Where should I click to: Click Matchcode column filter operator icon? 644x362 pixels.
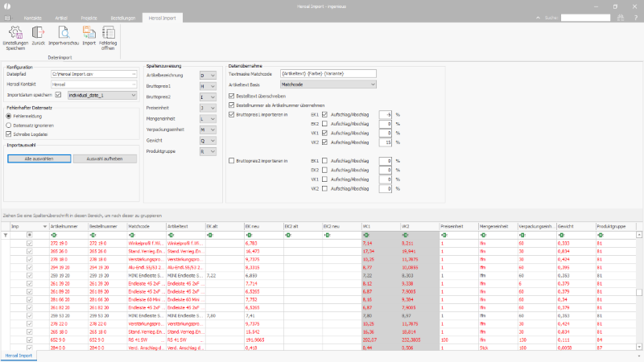pyautogui.click(x=132, y=235)
